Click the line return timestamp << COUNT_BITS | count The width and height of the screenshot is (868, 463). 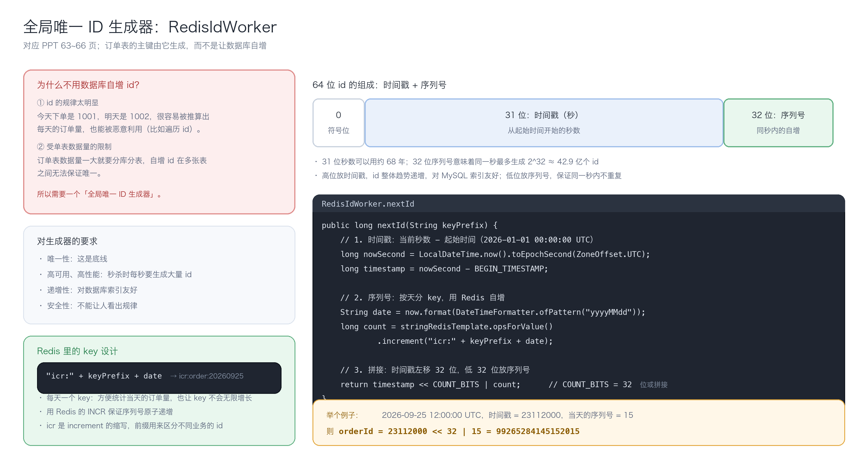(x=430, y=385)
